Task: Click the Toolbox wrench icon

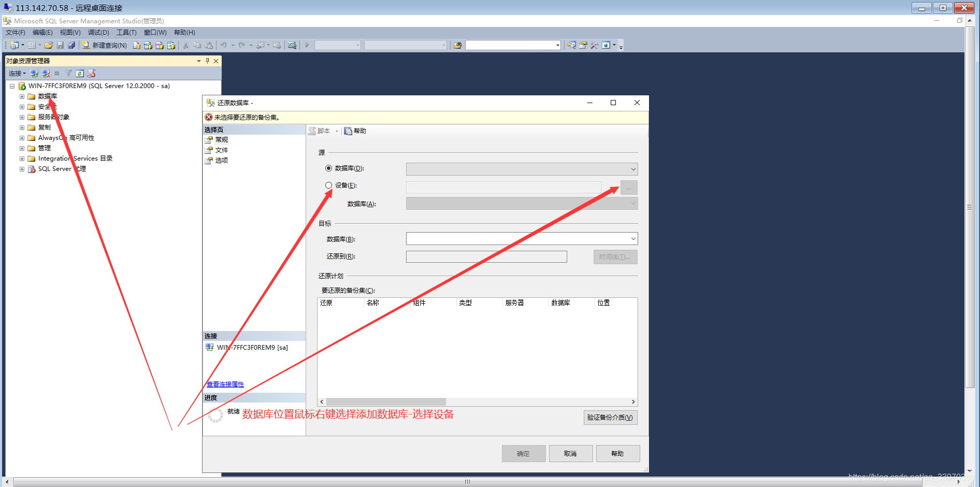Action: click(595, 45)
